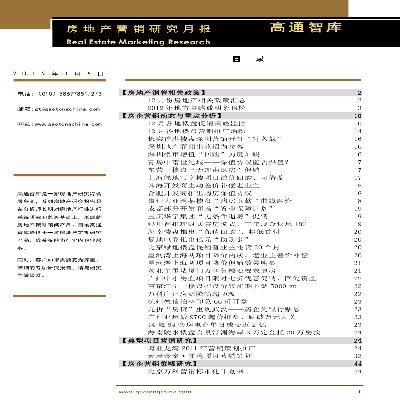Open the contents entry mentioning 20%
The height and width of the screenshot is (410, 400).
coord(191,294)
